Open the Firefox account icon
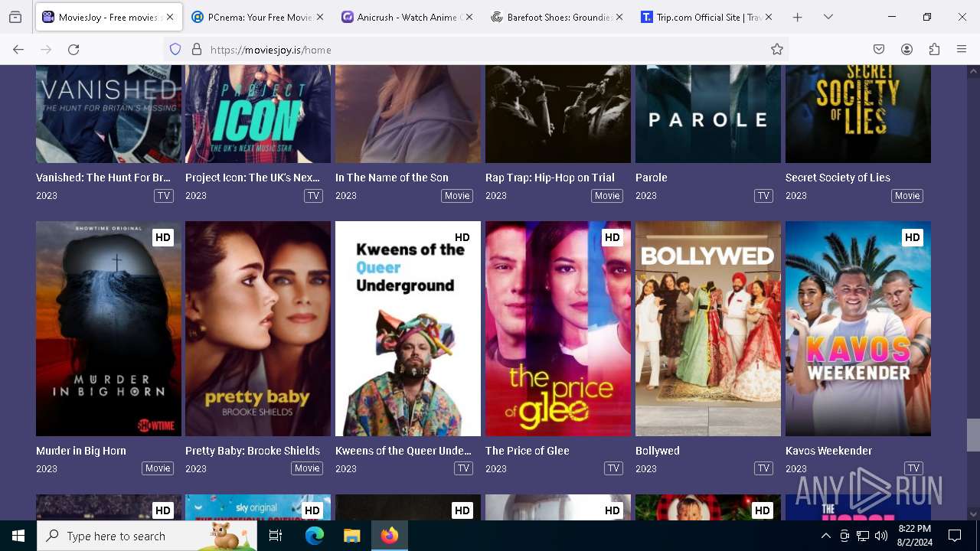The width and height of the screenshot is (980, 551). pos(906,49)
